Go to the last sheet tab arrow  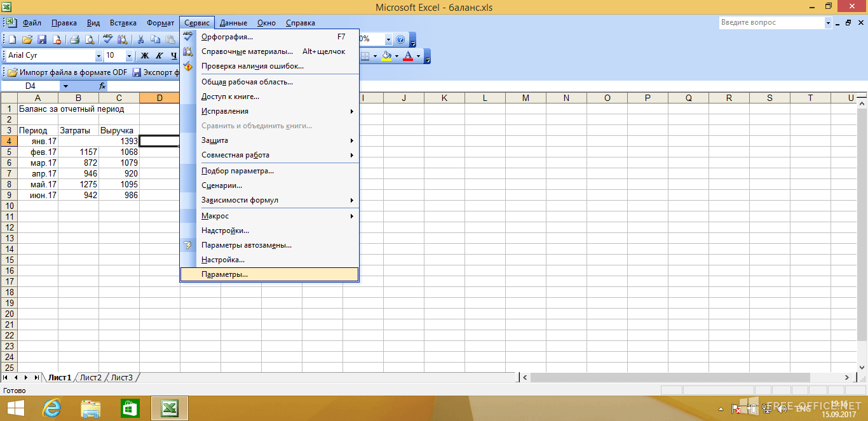click(x=36, y=377)
